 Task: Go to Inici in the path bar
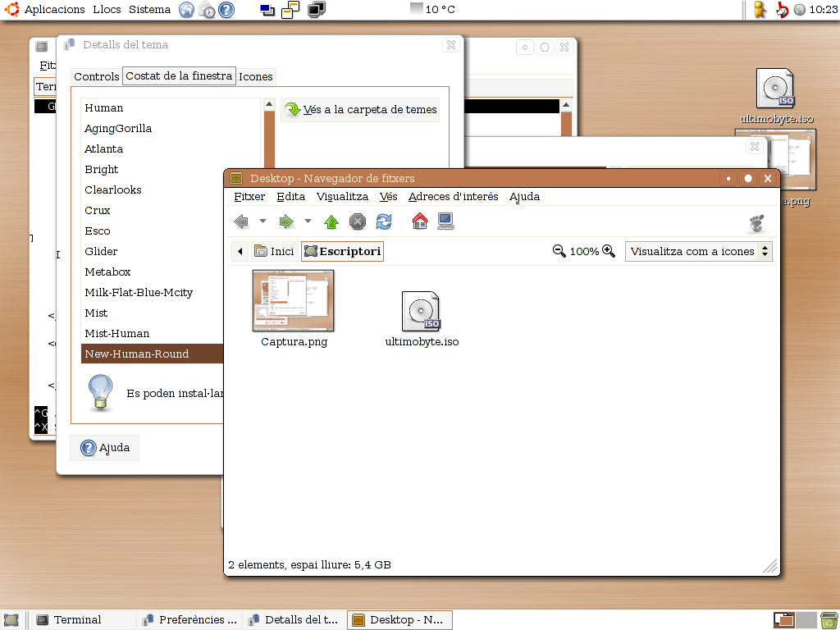point(274,251)
